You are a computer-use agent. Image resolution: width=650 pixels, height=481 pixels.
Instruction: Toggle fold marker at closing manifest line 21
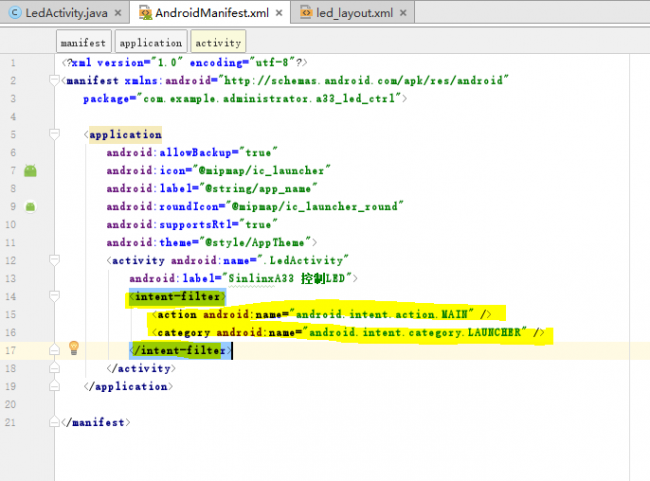[x=54, y=422]
